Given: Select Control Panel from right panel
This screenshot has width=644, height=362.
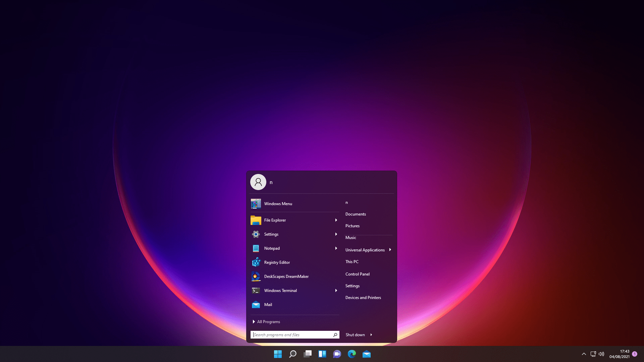Looking at the screenshot, I should point(357,274).
